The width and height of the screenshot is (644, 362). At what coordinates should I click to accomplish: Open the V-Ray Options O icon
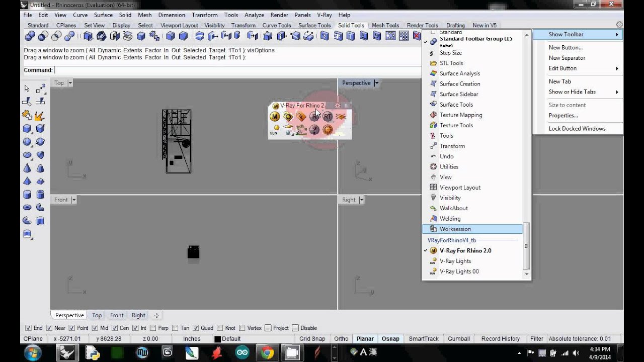coord(288,117)
